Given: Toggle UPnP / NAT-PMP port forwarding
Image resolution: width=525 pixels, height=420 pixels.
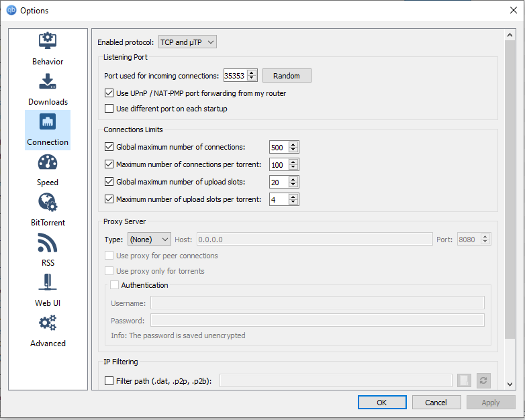Looking at the screenshot, I should click(x=109, y=93).
